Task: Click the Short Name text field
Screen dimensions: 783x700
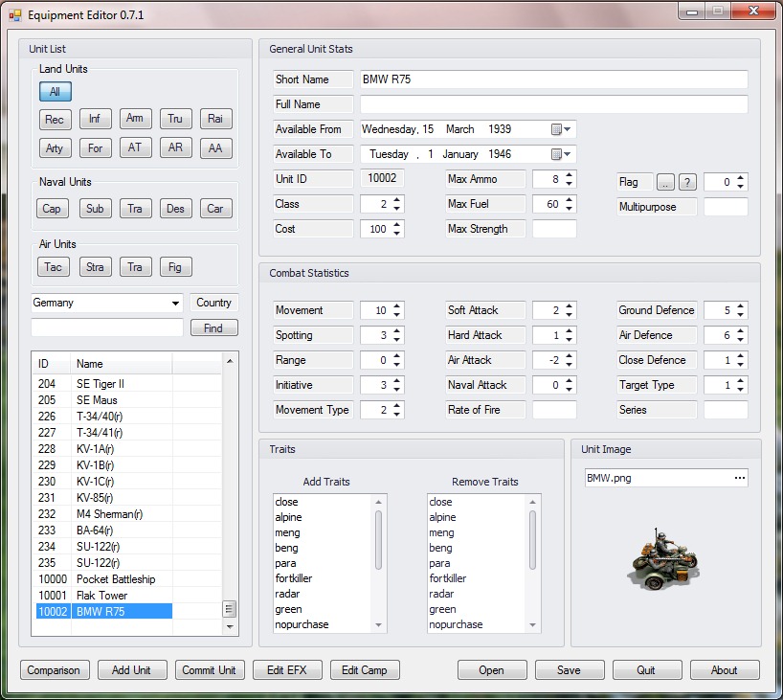Action: pyautogui.click(x=553, y=79)
